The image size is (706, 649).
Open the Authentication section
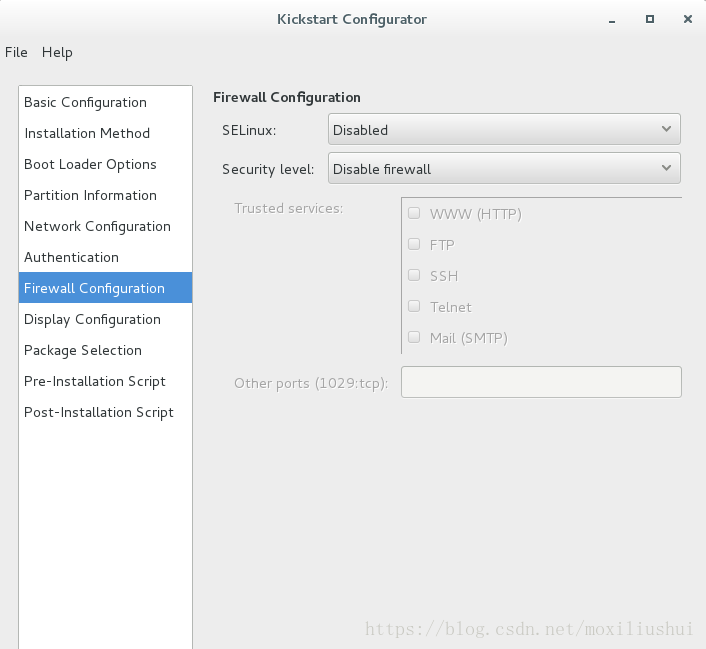pyautogui.click(x=105, y=257)
